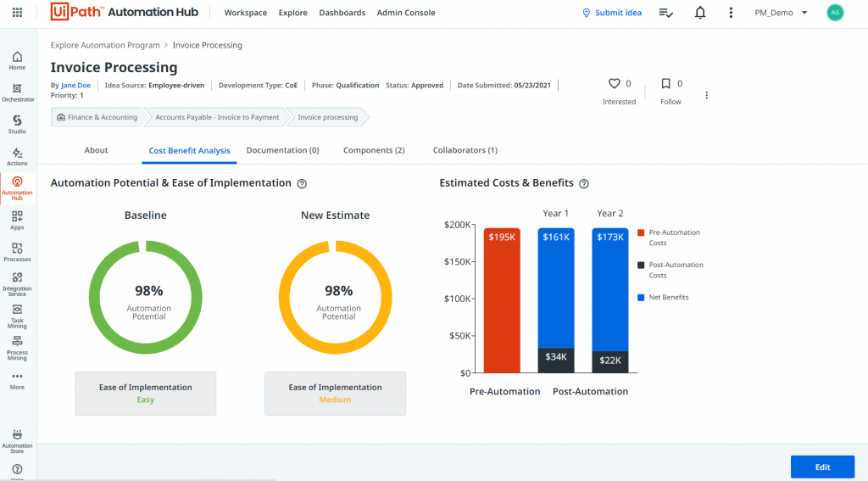Open the Dashboards menu
The height and width of the screenshot is (481, 868).
pyautogui.click(x=342, y=13)
